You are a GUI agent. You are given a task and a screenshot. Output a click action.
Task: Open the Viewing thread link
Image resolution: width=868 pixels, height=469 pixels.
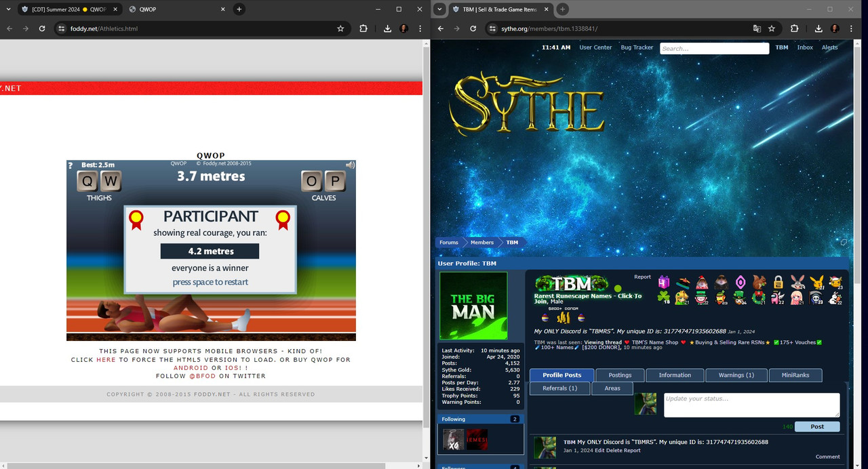tap(603, 342)
